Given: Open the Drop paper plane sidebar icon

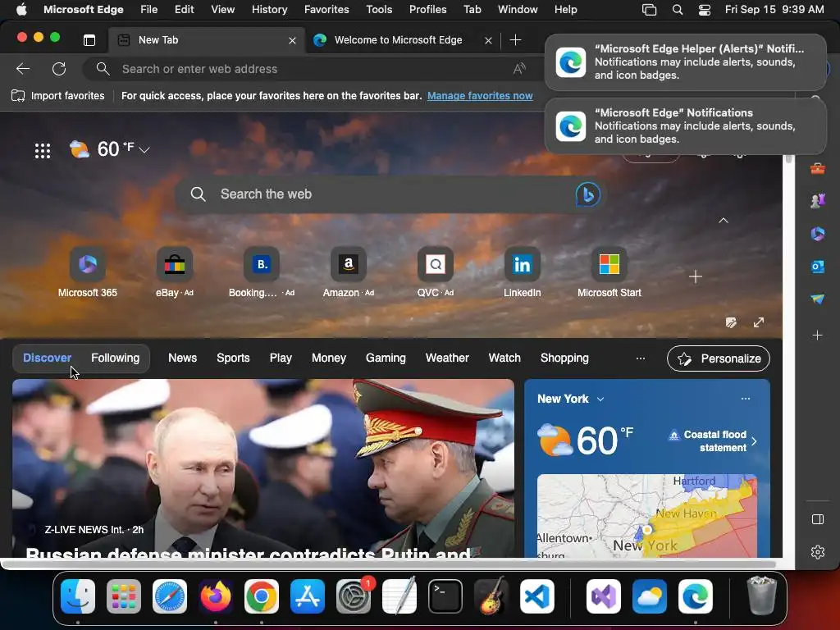Looking at the screenshot, I should click(x=818, y=299).
